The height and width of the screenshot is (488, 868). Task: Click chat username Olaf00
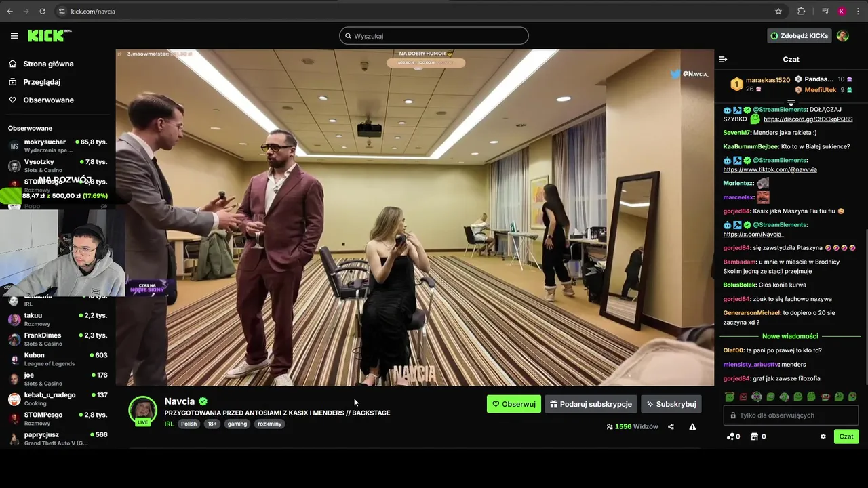point(733,350)
